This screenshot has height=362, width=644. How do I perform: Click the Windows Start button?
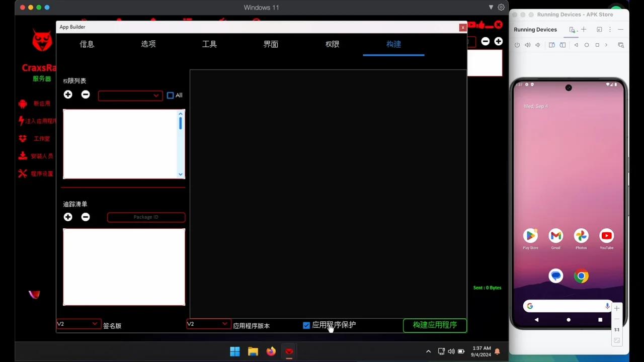pos(235,351)
